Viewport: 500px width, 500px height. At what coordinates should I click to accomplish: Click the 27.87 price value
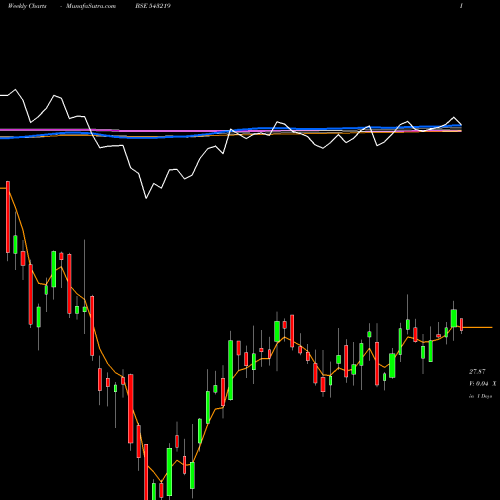pos(477,371)
